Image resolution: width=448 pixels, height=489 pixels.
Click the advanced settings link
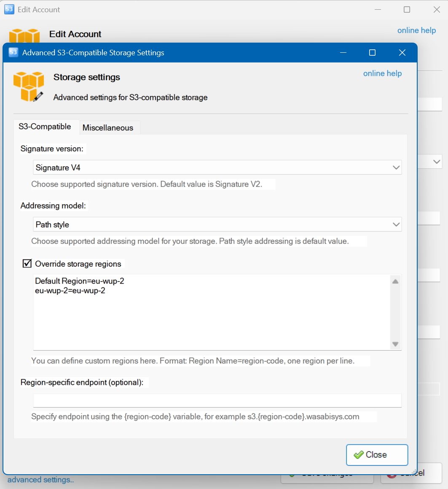point(40,480)
